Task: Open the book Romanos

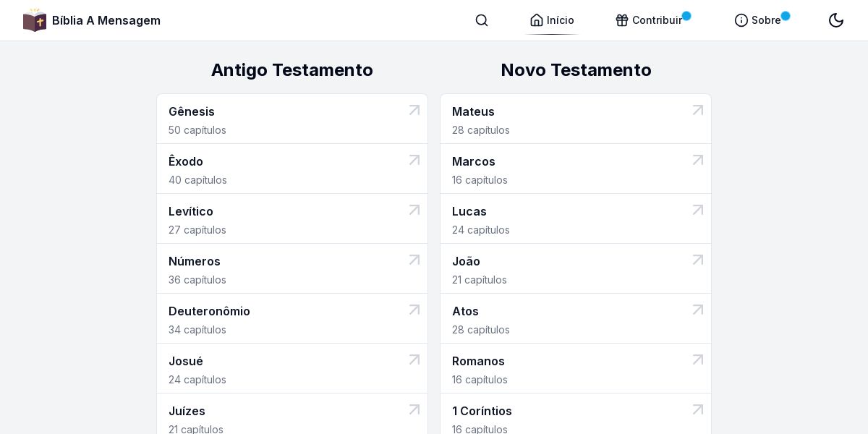Action: [478, 361]
